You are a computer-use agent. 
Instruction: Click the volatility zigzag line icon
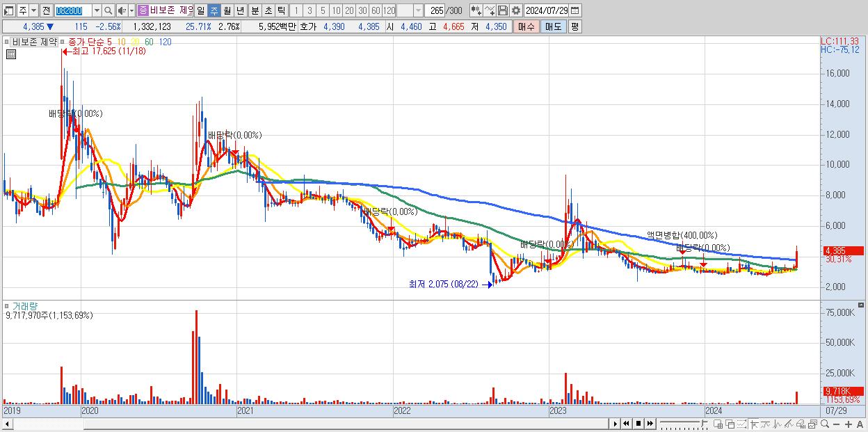click(x=778, y=424)
